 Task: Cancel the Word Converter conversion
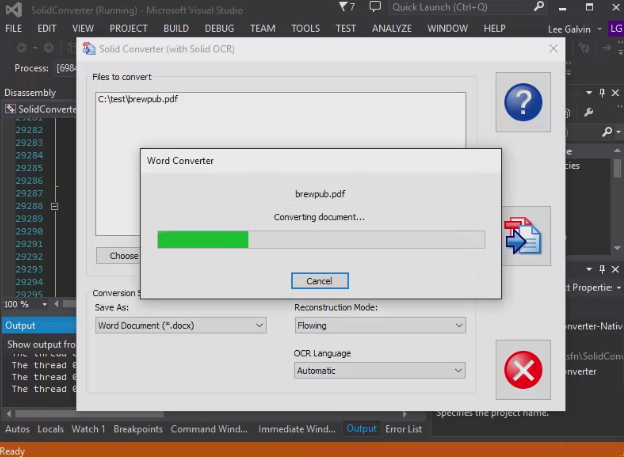coord(320,281)
